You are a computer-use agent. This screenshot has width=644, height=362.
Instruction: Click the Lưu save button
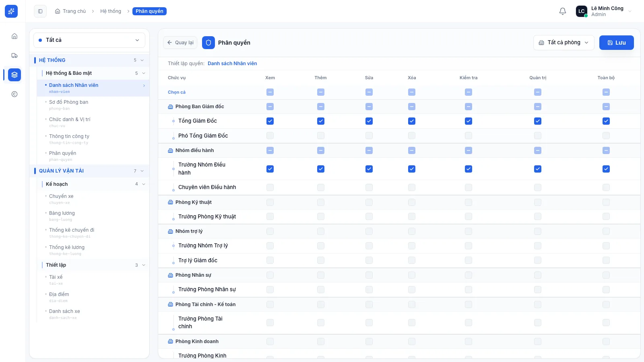617,43
